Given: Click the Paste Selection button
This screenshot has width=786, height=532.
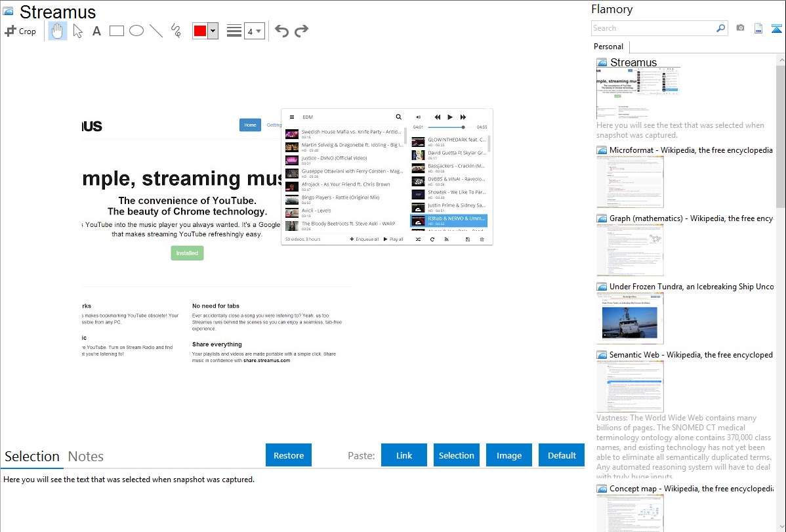Looking at the screenshot, I should tap(456, 455).
